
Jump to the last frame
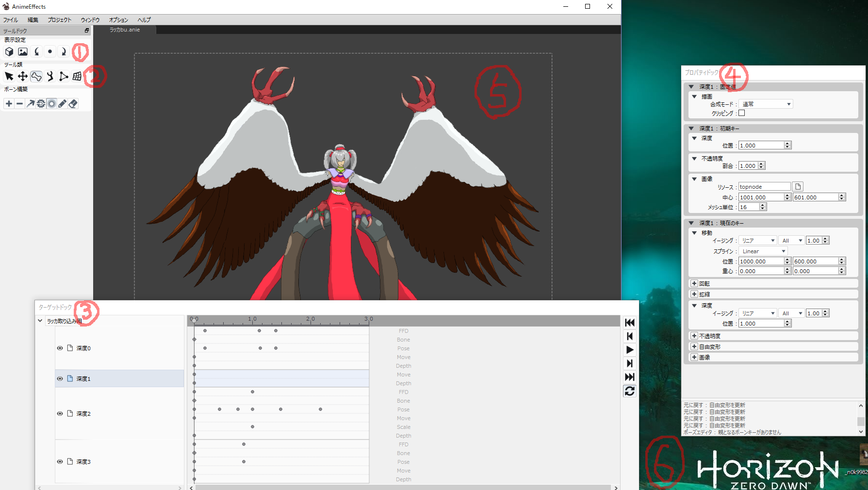630,377
